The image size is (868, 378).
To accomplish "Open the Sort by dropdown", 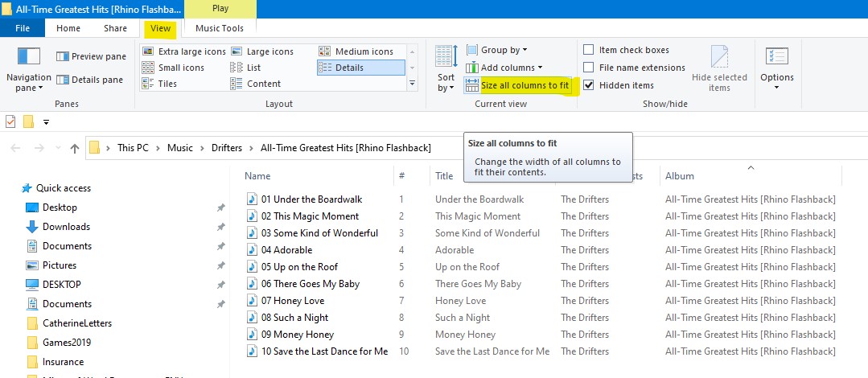I will (446, 68).
